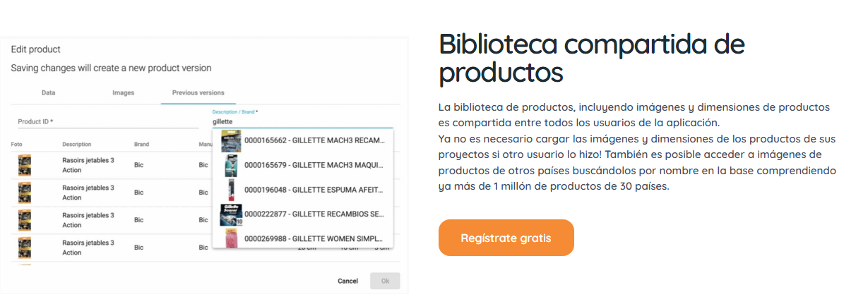Focus the Description / Brand field containing gillette
The image size is (868, 304).
tap(302, 122)
